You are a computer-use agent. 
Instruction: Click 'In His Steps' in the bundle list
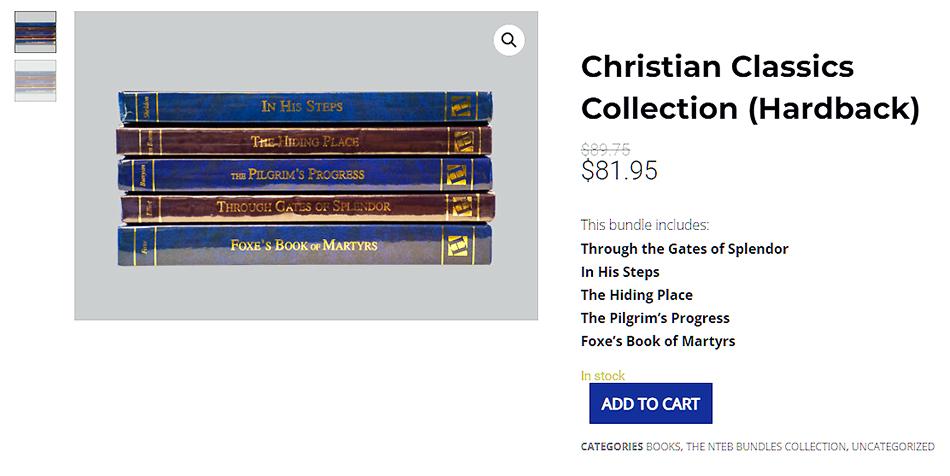click(620, 272)
